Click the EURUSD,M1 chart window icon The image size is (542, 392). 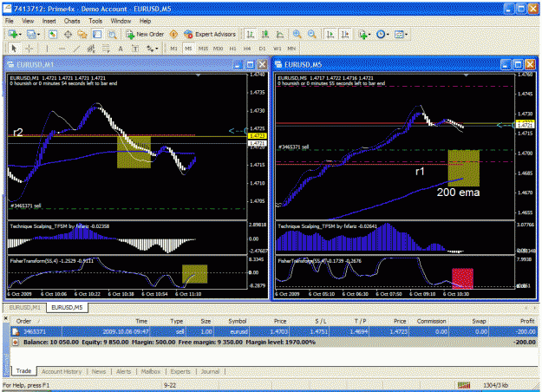pyautogui.click(x=10, y=65)
